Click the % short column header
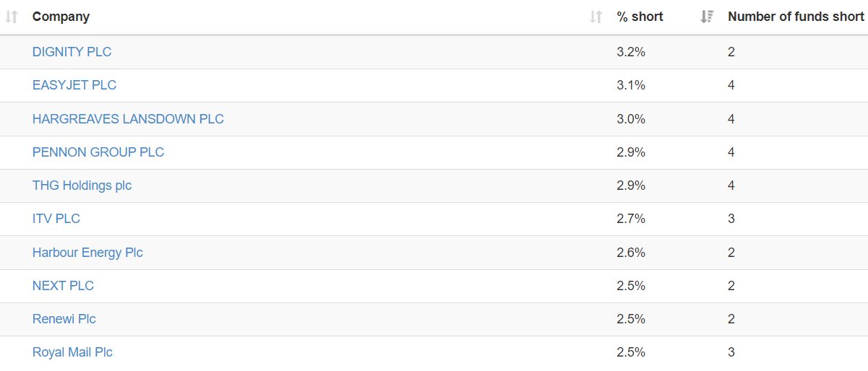 tap(640, 17)
